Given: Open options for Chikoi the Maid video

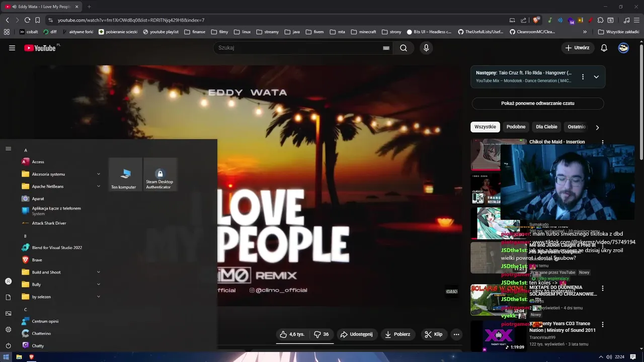Looking at the screenshot, I should point(603,142).
